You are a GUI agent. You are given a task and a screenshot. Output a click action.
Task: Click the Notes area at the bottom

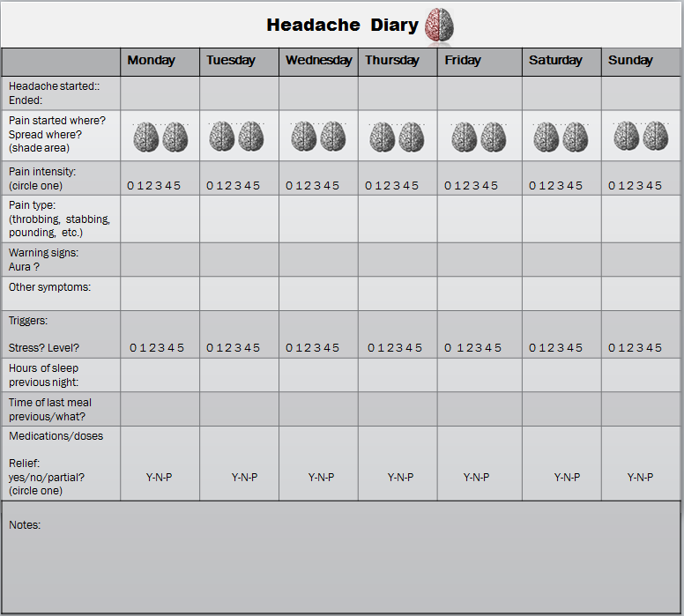(x=341, y=558)
